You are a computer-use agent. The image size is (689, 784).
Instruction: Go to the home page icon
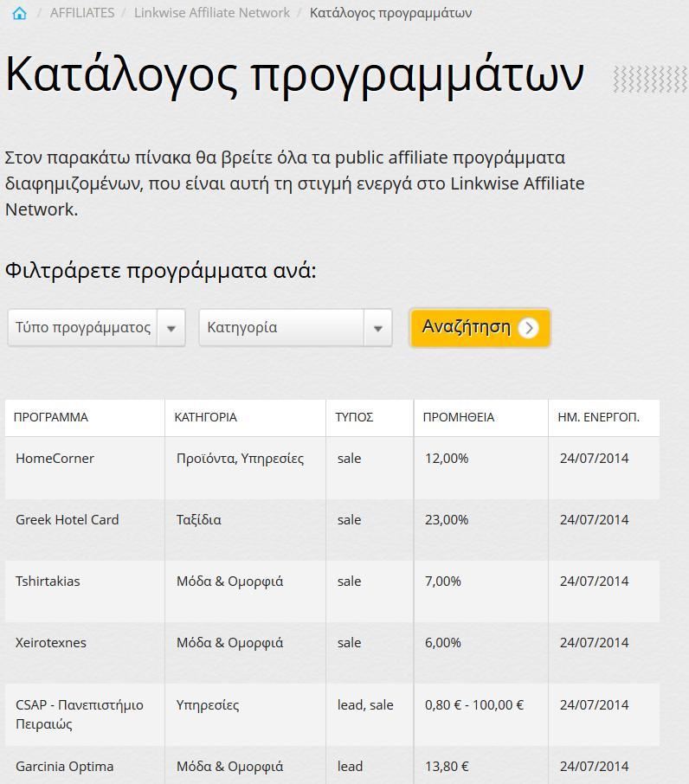20,13
